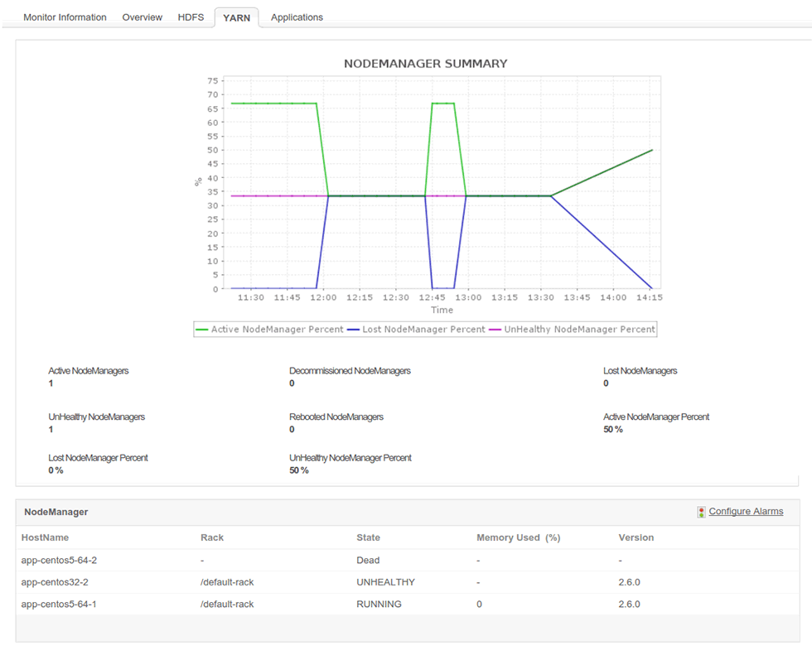The image size is (812, 660).
Task: Click the Lost NodeManager Percent legend entry
Action: [416, 330]
